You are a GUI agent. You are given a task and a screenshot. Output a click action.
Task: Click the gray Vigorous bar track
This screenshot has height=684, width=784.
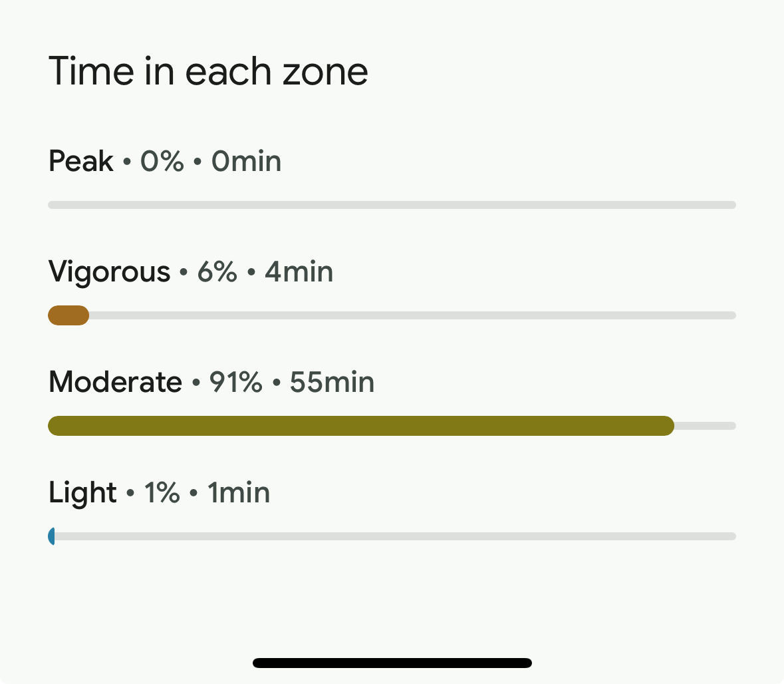pyautogui.click(x=412, y=315)
